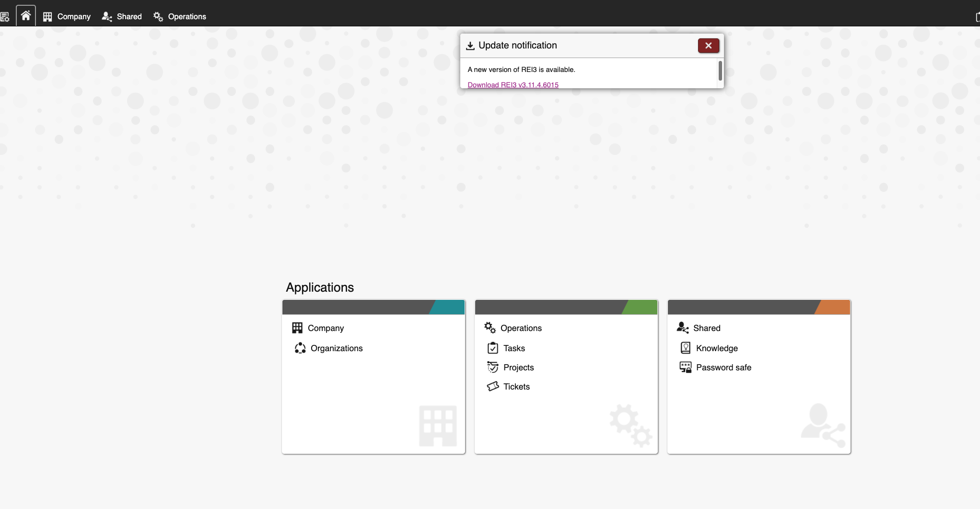Close the Update notification popup
The image size is (980, 509).
coord(708,46)
